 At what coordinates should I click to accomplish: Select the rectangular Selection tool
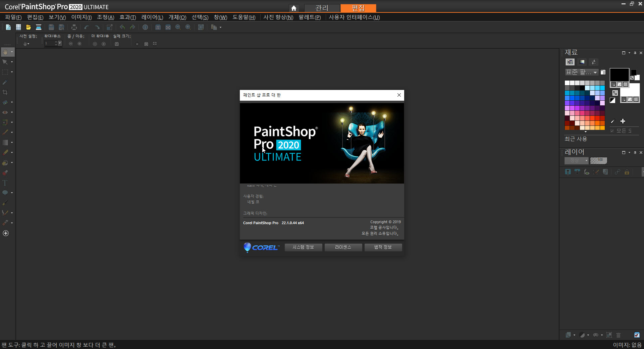(x=5, y=72)
